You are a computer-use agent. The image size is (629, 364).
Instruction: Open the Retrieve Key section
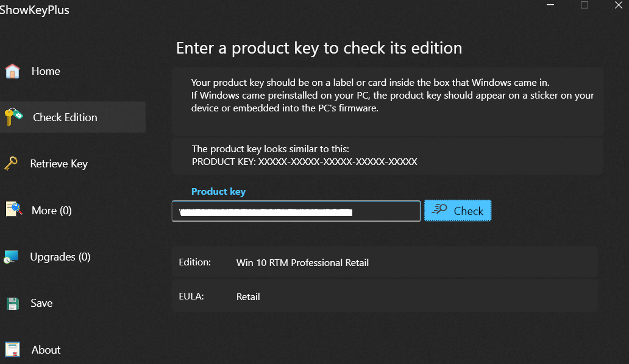pyautogui.click(x=59, y=163)
